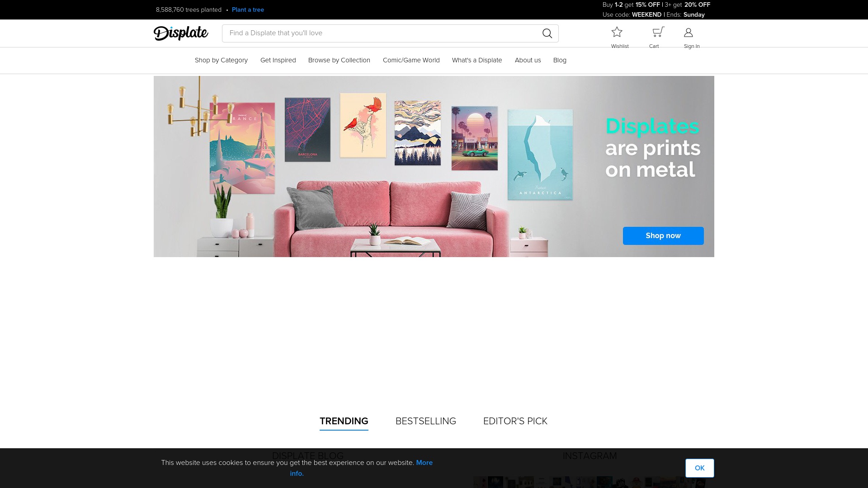Image resolution: width=868 pixels, height=488 pixels.
Task: Click the WEEKEND promo code text
Action: pos(646,14)
